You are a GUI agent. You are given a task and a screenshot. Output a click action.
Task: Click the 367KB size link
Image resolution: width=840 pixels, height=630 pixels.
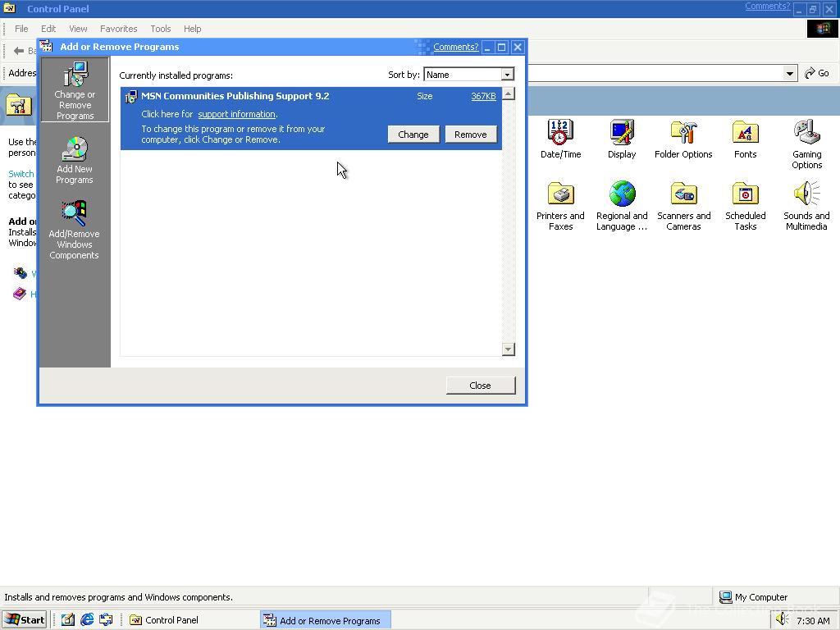(x=483, y=97)
